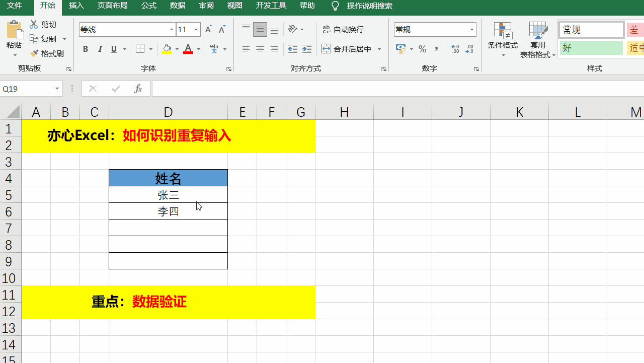
Task: Click 合并后居中 merge and center
Action: (347, 49)
